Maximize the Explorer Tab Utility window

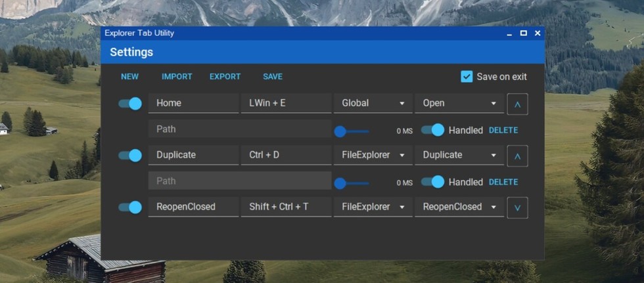point(523,33)
